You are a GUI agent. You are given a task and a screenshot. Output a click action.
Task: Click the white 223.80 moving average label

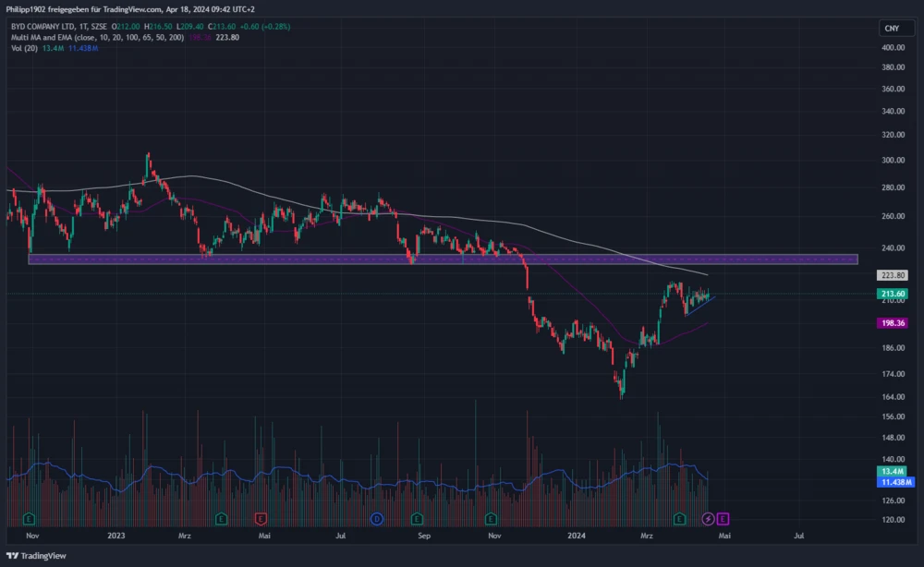[x=893, y=275]
